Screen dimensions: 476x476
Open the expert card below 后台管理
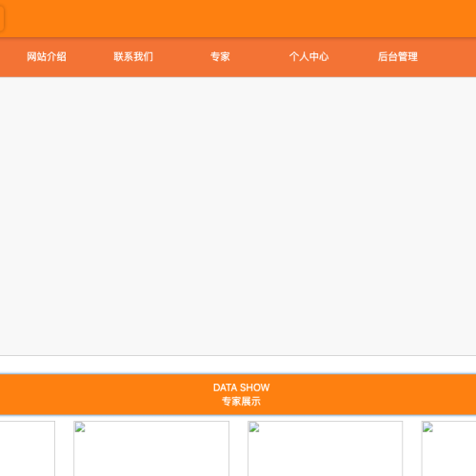pos(448,448)
